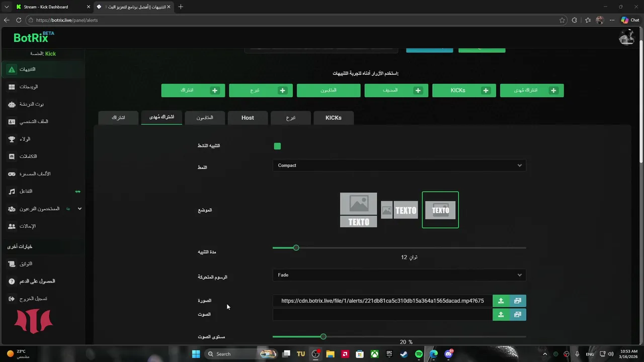Click plus on اشتراك مُهدى test button

pos(553,90)
